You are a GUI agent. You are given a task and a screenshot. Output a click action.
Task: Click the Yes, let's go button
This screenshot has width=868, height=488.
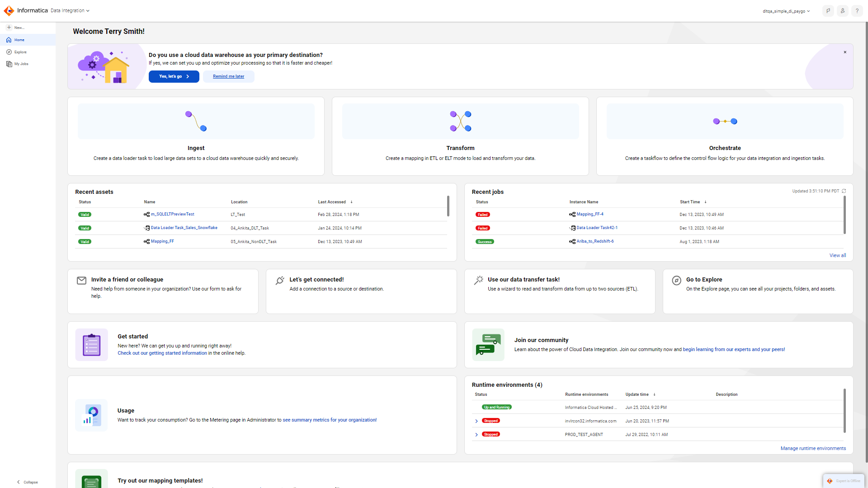(x=174, y=76)
